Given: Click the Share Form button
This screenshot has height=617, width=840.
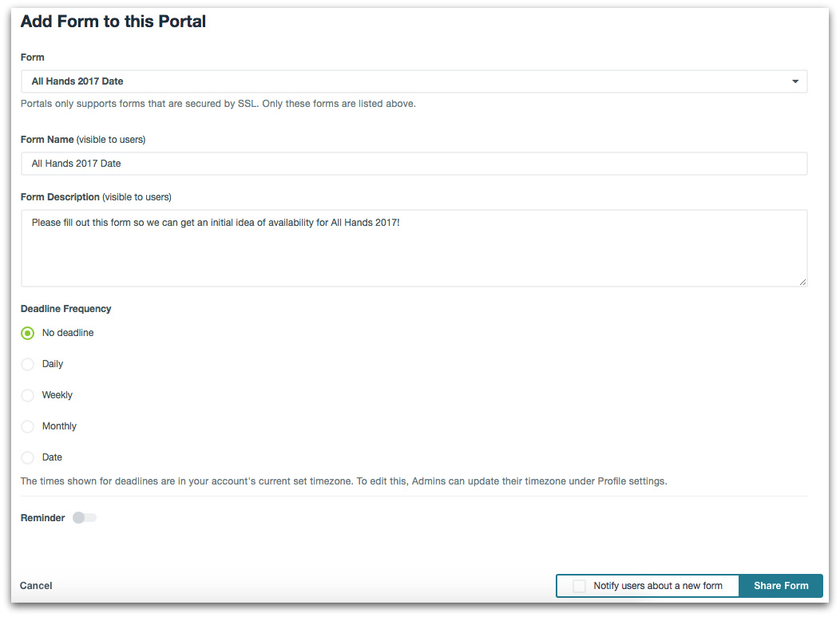Looking at the screenshot, I should pos(780,586).
